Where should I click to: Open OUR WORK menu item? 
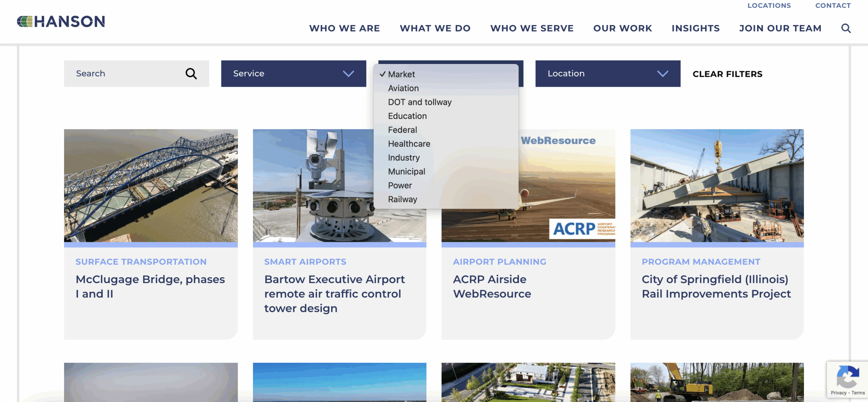pyautogui.click(x=623, y=28)
